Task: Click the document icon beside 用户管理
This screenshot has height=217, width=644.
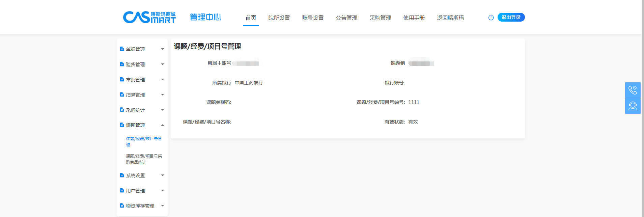Action: (122, 191)
